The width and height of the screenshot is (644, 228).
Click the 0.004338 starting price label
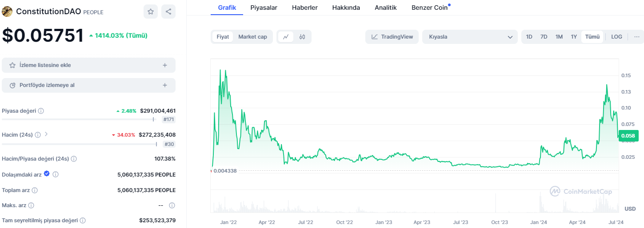pos(224,171)
